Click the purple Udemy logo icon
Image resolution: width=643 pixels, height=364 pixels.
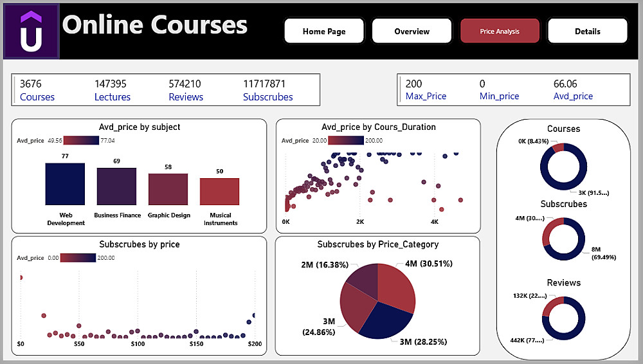click(30, 32)
